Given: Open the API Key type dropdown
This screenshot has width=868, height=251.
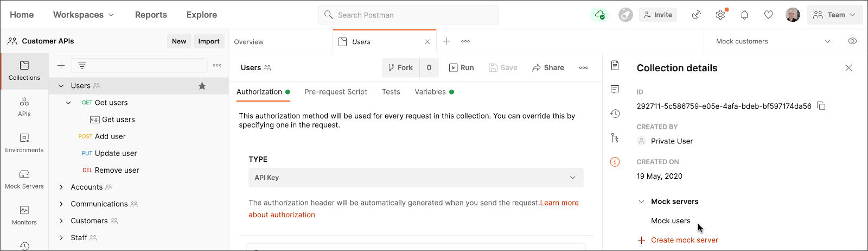Looking at the screenshot, I should pos(416,178).
